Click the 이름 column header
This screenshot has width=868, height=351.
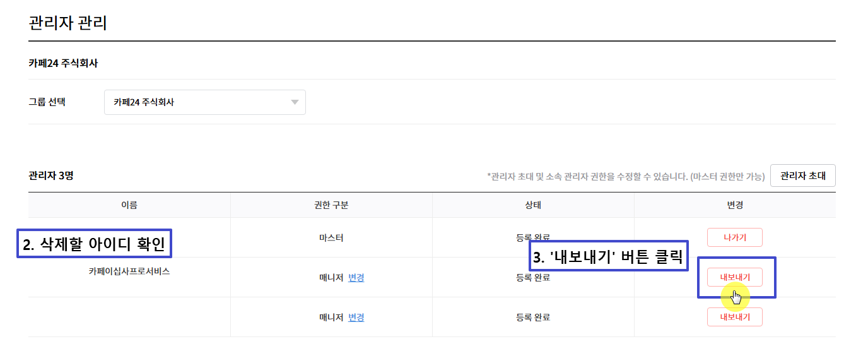coord(129,205)
